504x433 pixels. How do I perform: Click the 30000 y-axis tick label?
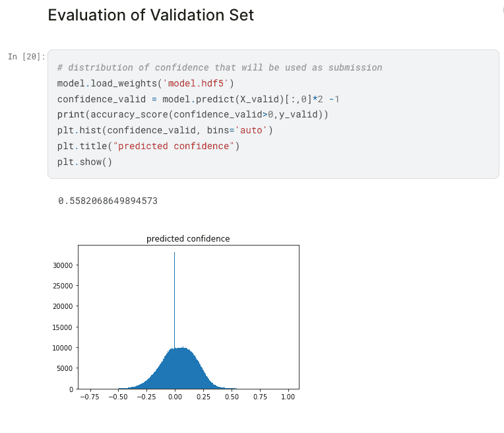pos(63,265)
